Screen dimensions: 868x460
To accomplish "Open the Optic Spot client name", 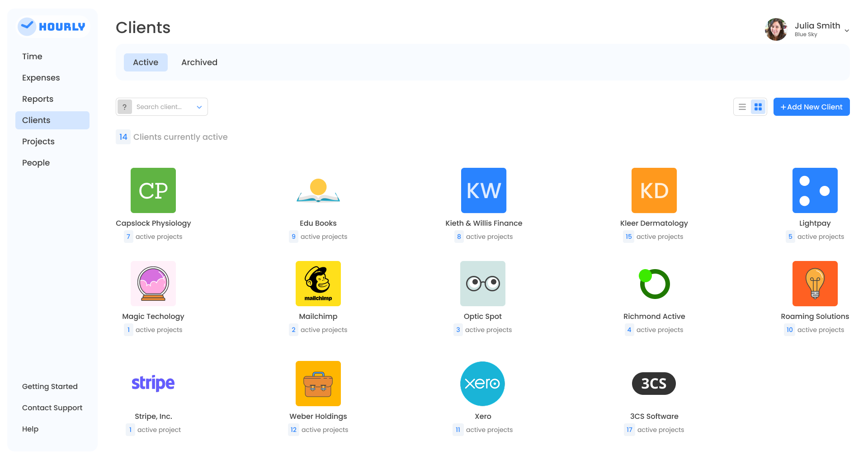I will tap(483, 317).
